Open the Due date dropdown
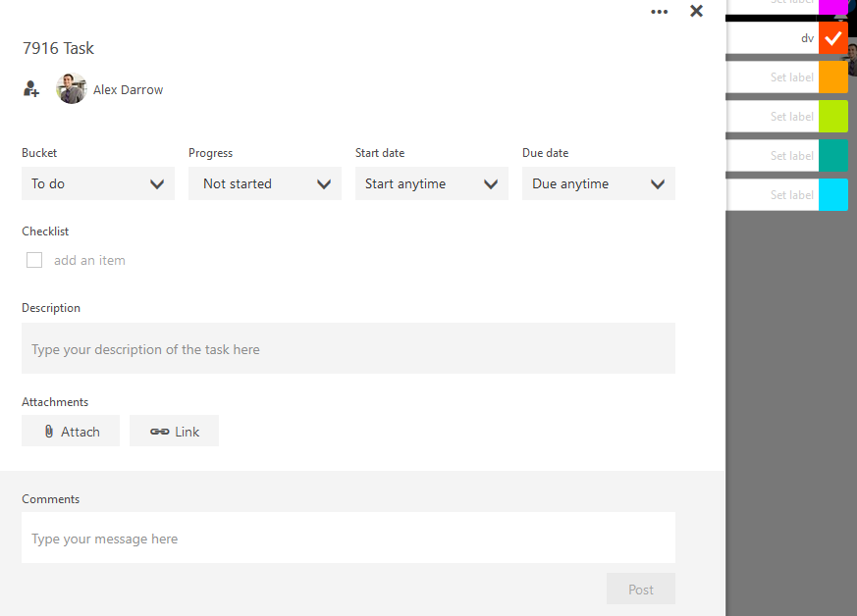 (x=599, y=183)
